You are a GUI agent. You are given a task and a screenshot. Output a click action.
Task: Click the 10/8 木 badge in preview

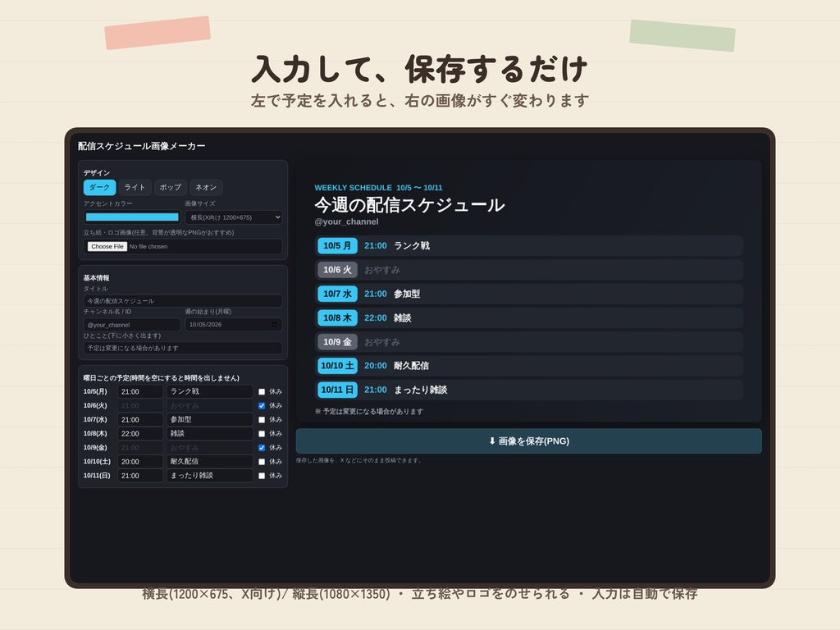click(x=337, y=317)
